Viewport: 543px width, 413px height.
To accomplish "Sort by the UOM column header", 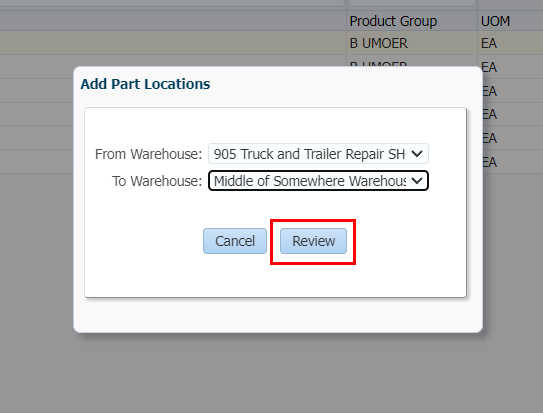I will (495, 21).
